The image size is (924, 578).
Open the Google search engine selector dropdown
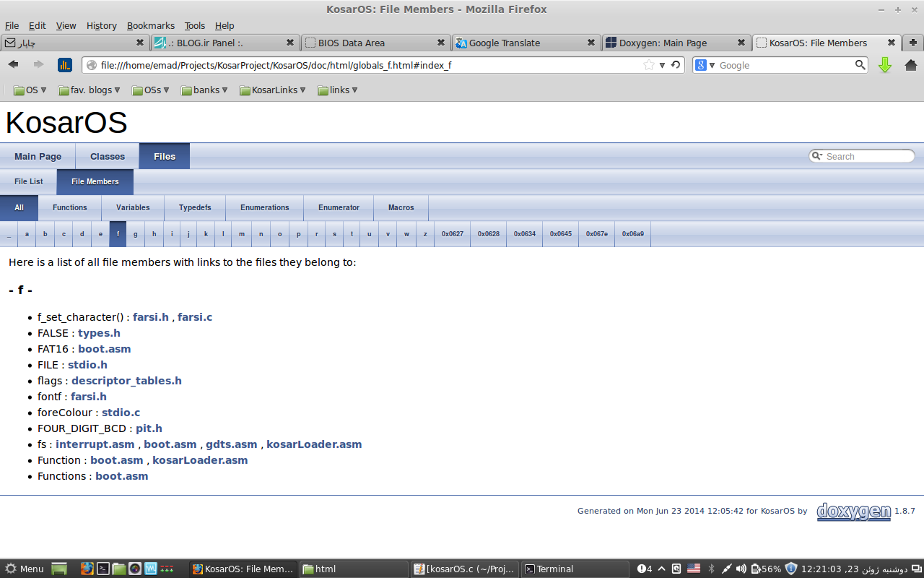705,65
